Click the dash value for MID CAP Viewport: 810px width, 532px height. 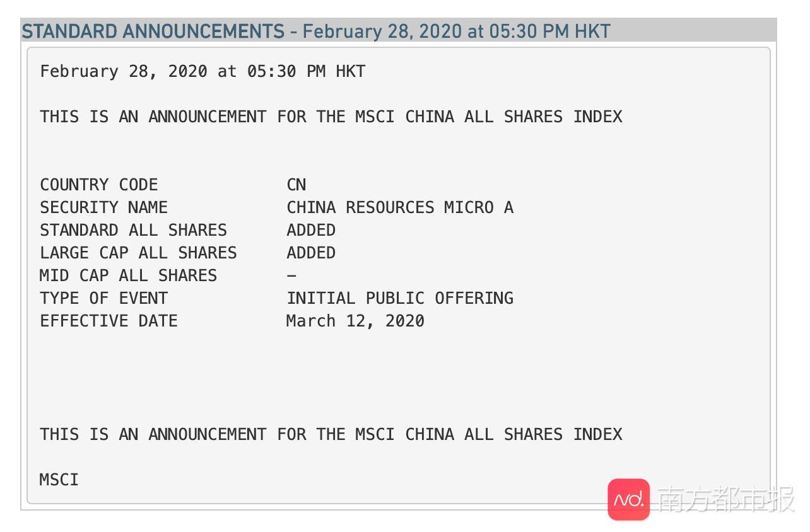pyautogui.click(x=291, y=275)
